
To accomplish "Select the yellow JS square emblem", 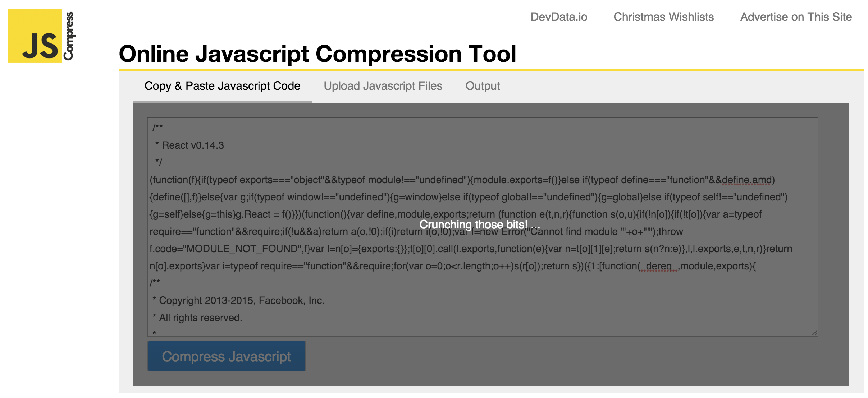I will click(34, 36).
